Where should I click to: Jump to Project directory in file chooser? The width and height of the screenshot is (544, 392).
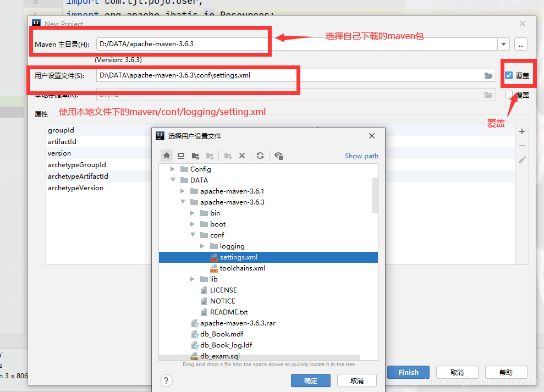(x=195, y=156)
